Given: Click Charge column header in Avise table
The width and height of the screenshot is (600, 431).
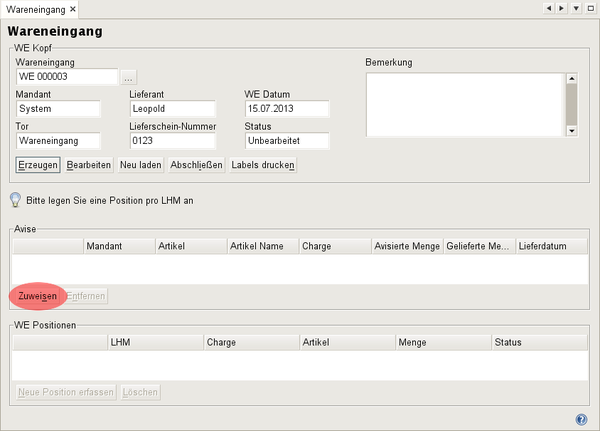Looking at the screenshot, I should (335, 246).
